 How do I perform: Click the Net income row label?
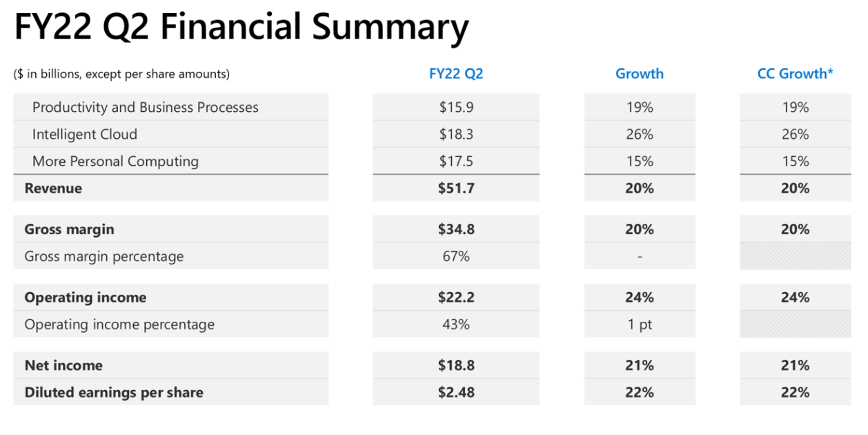[x=63, y=366]
